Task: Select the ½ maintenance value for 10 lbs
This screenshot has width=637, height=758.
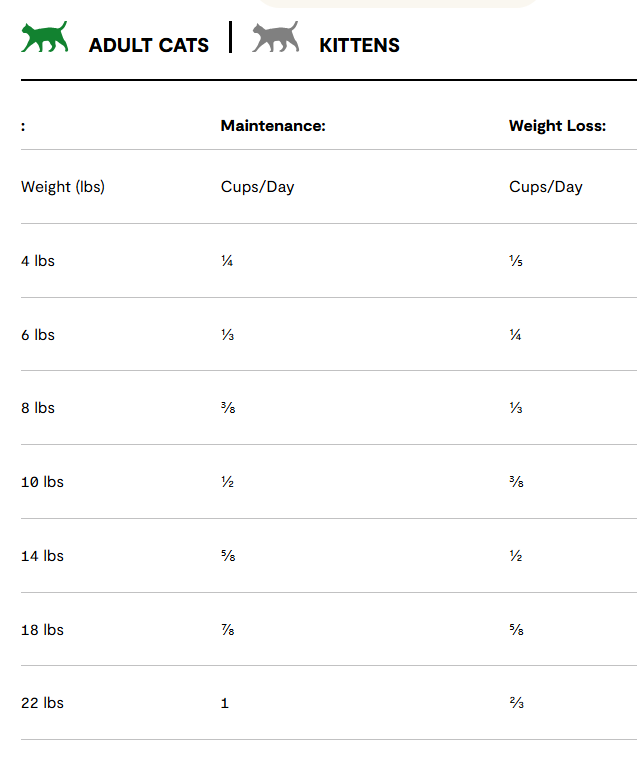Action: coord(227,482)
